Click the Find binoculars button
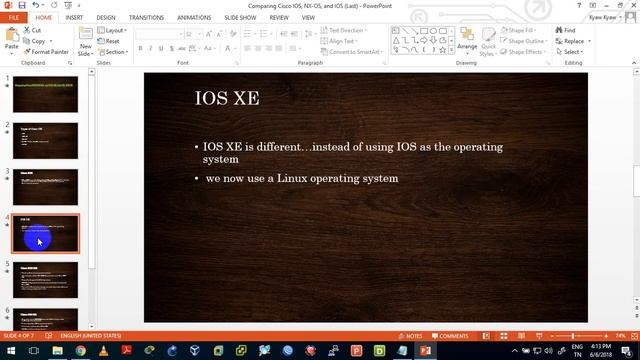 click(x=565, y=30)
